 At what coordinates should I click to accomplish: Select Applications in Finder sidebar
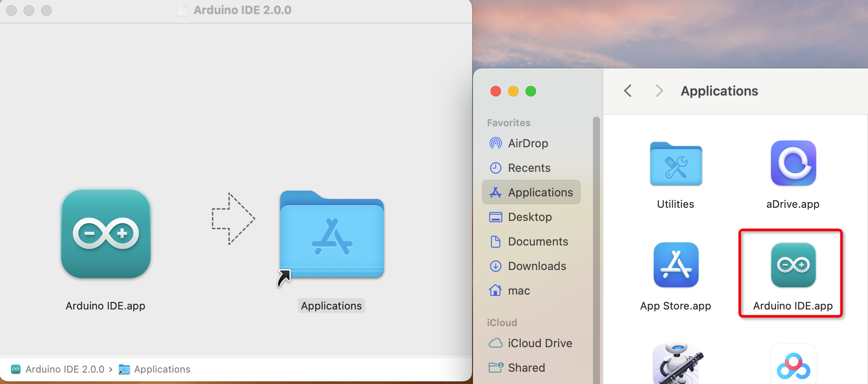coord(531,192)
